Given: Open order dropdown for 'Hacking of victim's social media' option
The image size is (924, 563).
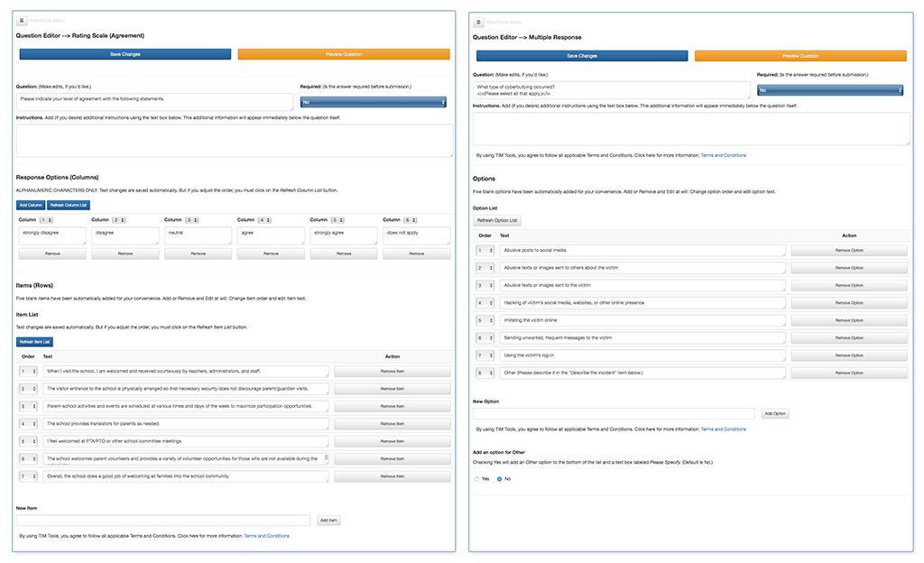Looking at the screenshot, I should [x=485, y=302].
